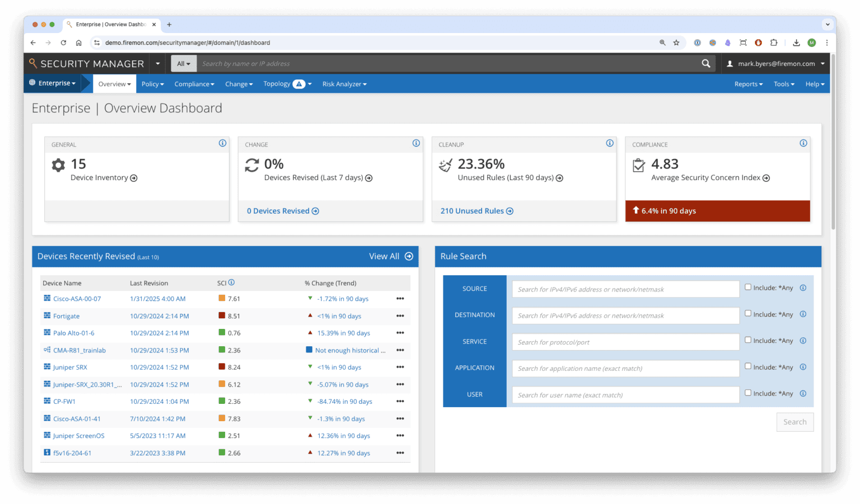Expand the mark.byers@firemon.com account menu
Image resolution: width=860 pixels, height=504 pixels.
775,63
